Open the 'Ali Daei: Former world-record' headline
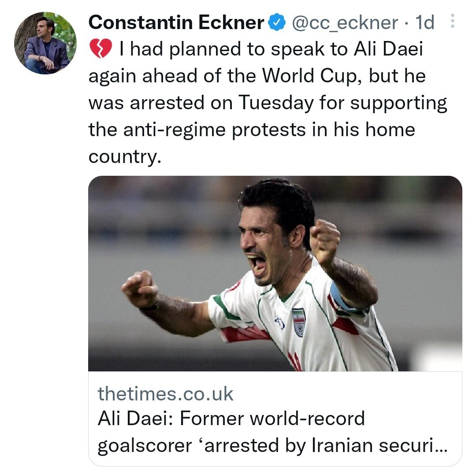This screenshot has width=476, height=474. click(231, 418)
